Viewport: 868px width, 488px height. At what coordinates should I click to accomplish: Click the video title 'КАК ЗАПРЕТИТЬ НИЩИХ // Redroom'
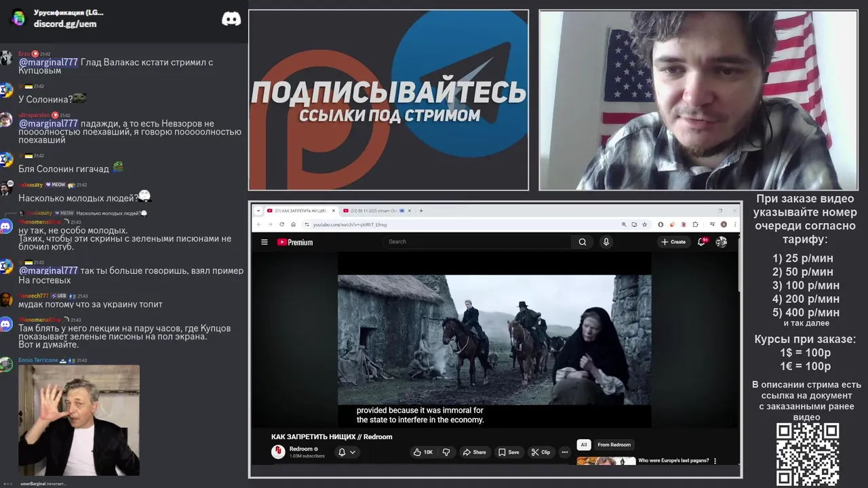332,436
